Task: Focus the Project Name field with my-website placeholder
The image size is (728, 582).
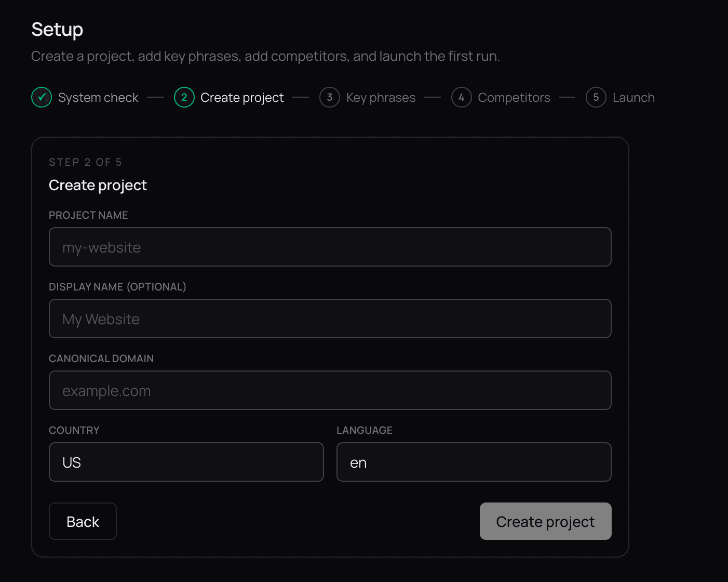Action: [330, 247]
